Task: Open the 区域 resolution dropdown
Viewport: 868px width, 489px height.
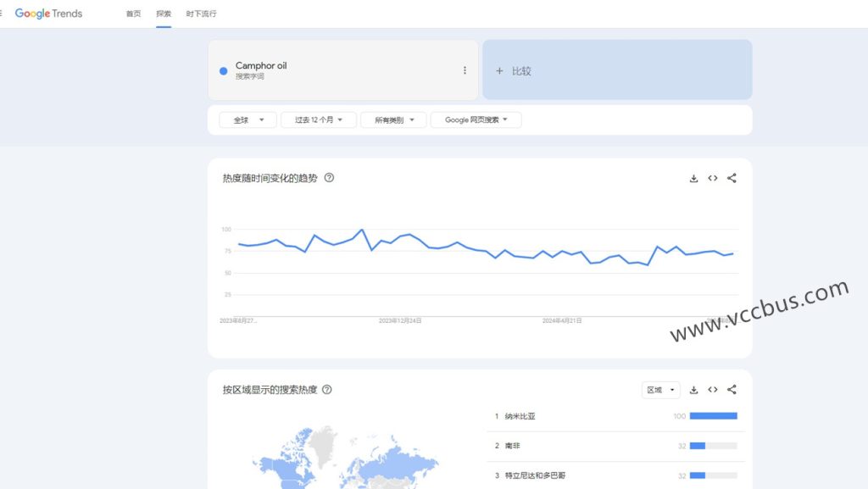Action: 661,390
